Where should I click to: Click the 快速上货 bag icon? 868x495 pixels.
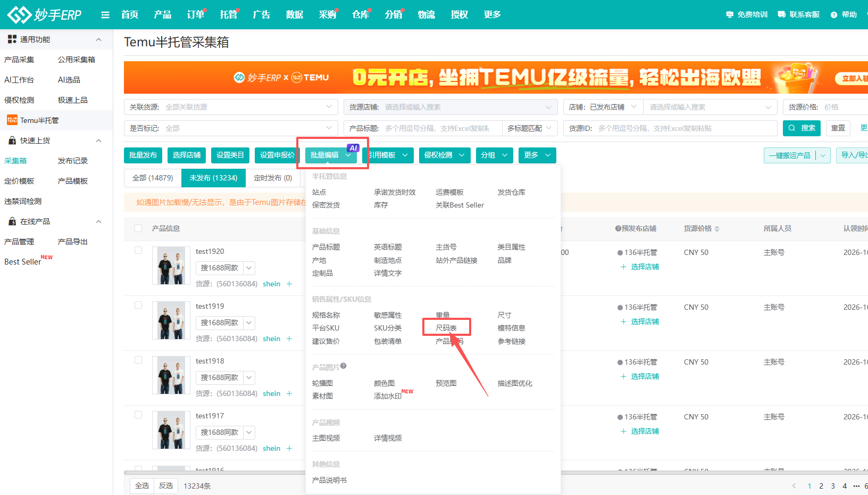coord(12,141)
